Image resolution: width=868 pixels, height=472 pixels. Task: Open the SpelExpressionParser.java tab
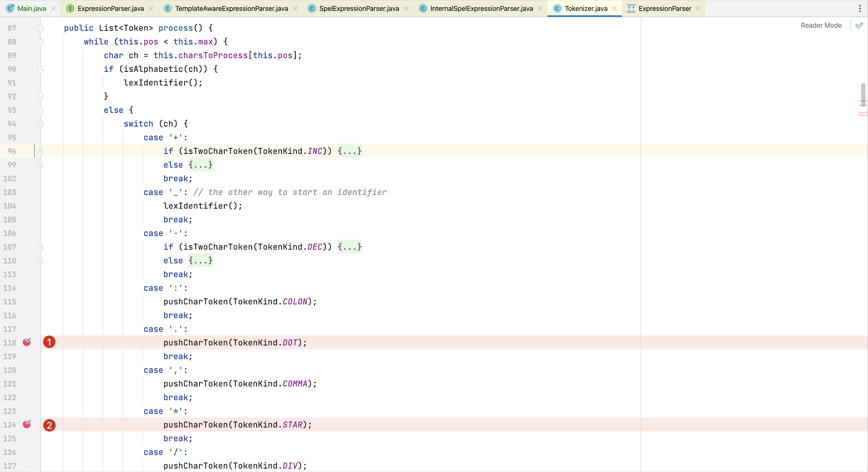(359, 8)
